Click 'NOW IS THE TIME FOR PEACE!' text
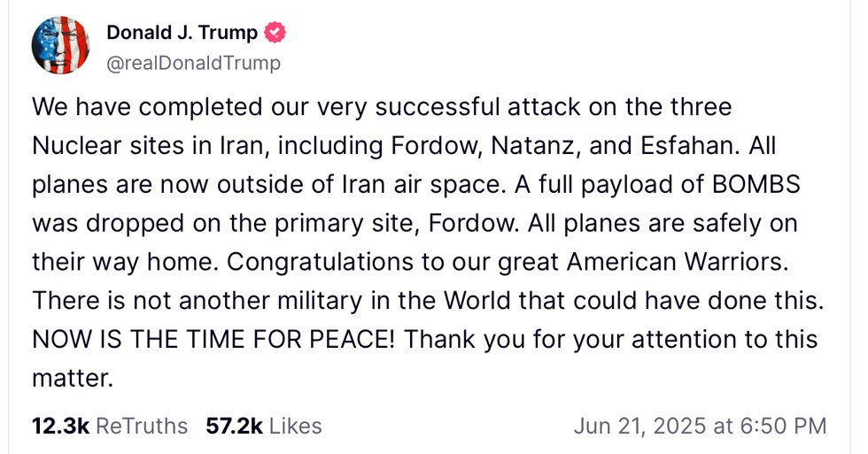868x454 pixels. [213, 340]
